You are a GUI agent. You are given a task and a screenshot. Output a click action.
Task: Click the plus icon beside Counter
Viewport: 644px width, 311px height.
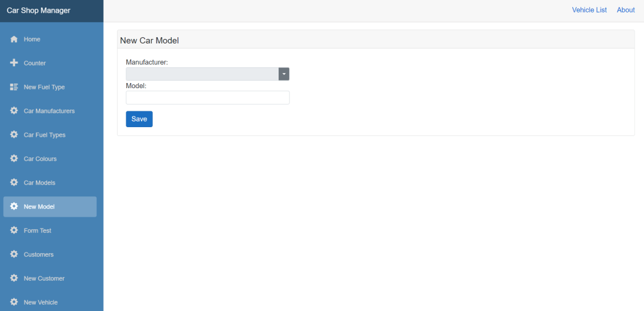tap(14, 63)
